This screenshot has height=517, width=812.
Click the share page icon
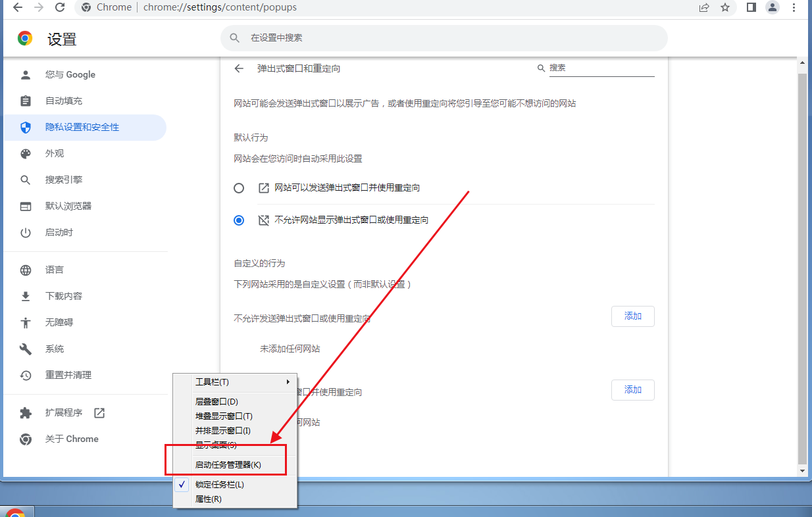tap(704, 7)
